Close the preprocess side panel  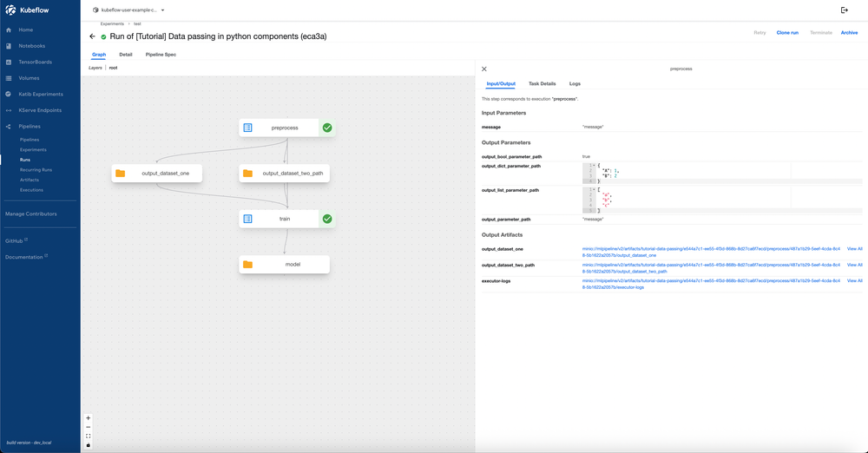[484, 69]
